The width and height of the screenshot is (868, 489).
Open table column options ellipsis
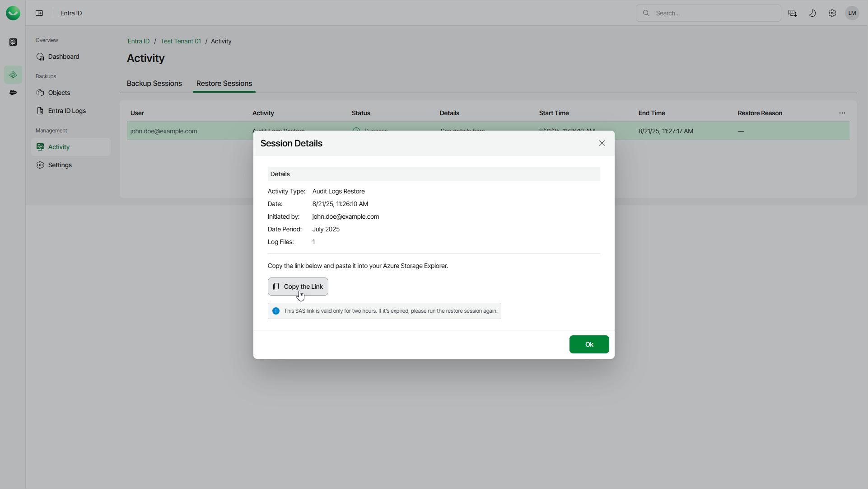tap(842, 113)
